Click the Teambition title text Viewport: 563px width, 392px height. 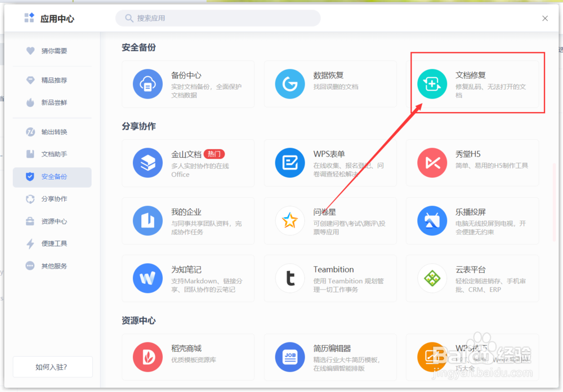(x=333, y=269)
